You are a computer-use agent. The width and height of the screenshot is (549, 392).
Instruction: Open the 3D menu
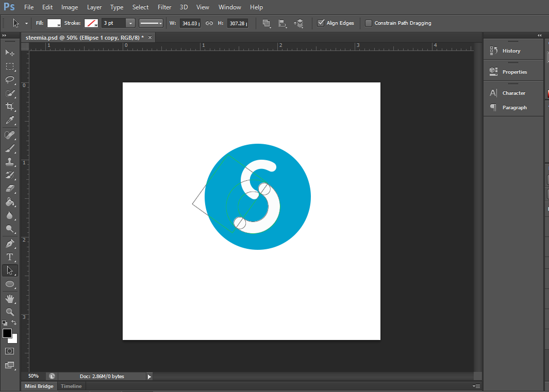click(x=184, y=7)
